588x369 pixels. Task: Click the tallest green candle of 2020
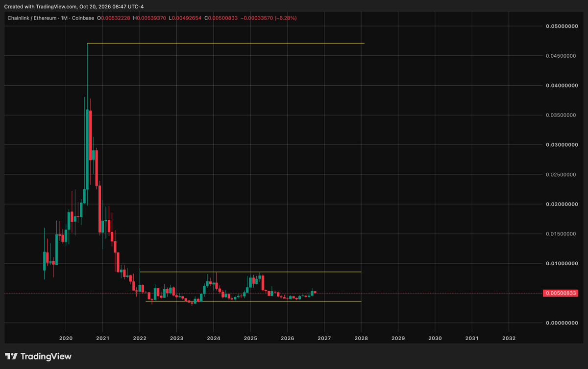coord(87,149)
